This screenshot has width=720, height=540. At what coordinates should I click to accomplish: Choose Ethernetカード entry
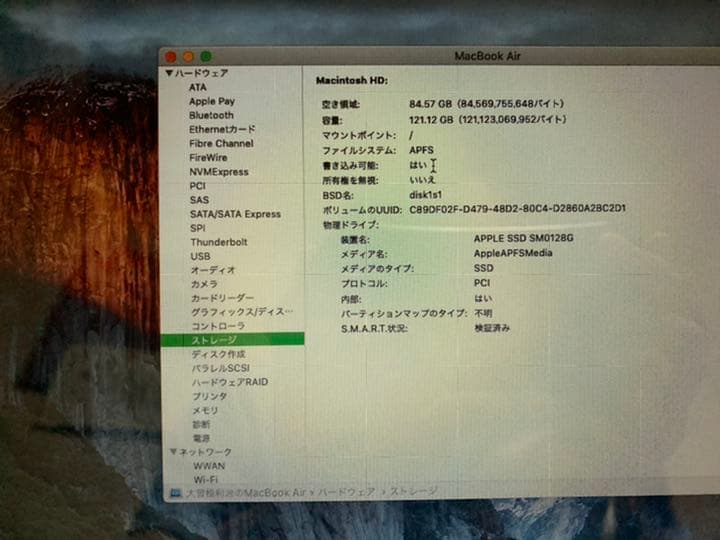[x=222, y=129]
